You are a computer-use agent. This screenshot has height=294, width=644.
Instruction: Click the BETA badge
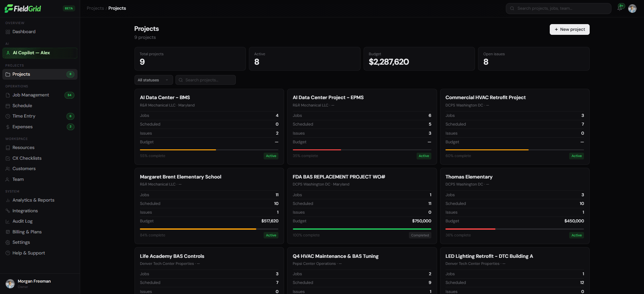(x=69, y=8)
